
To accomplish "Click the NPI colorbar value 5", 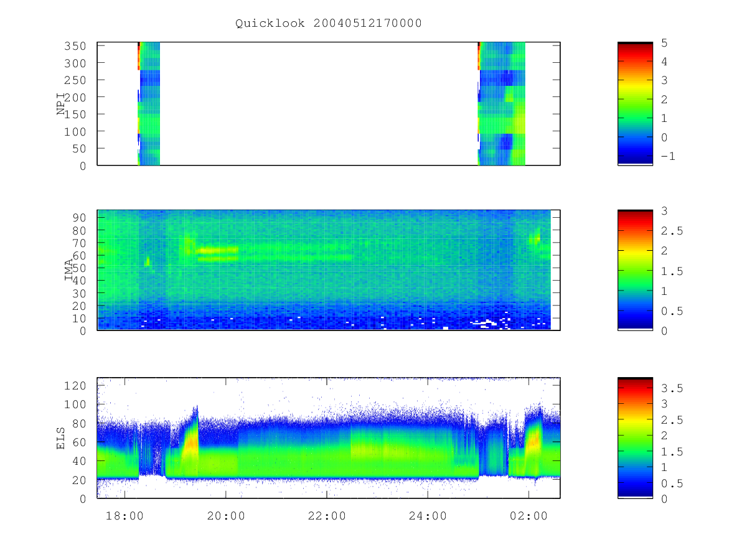I will coord(665,43).
